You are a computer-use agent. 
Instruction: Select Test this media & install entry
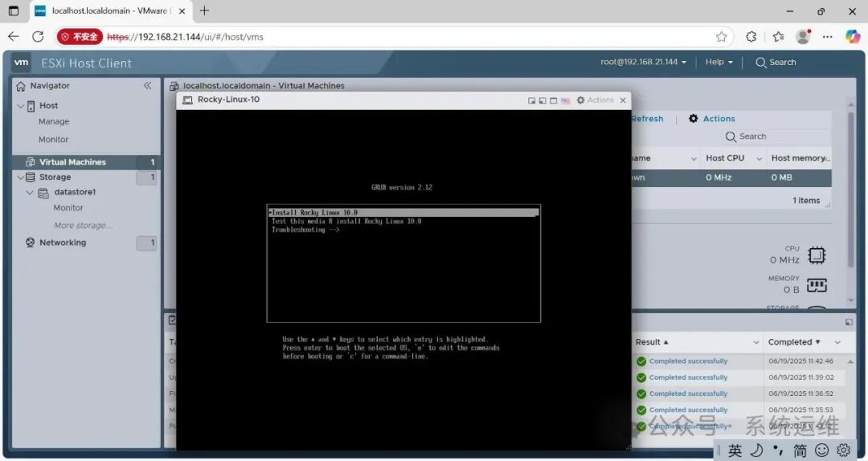(346, 222)
